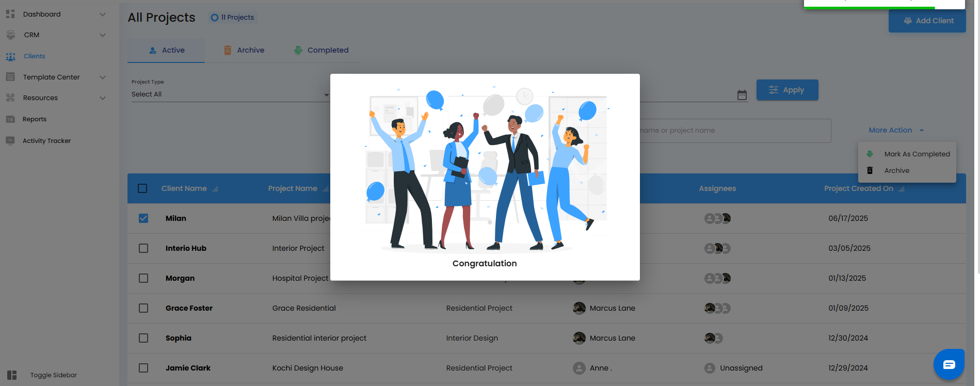Click Kochi Design House project name
Image resolution: width=980 pixels, height=386 pixels.
pyautogui.click(x=308, y=368)
